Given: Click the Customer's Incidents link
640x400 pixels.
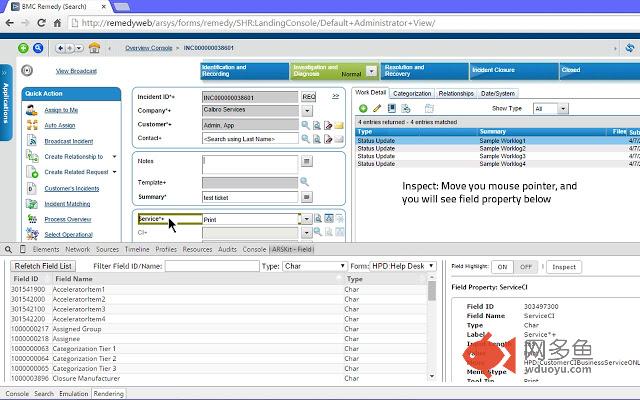Looking at the screenshot, I should (72, 189).
